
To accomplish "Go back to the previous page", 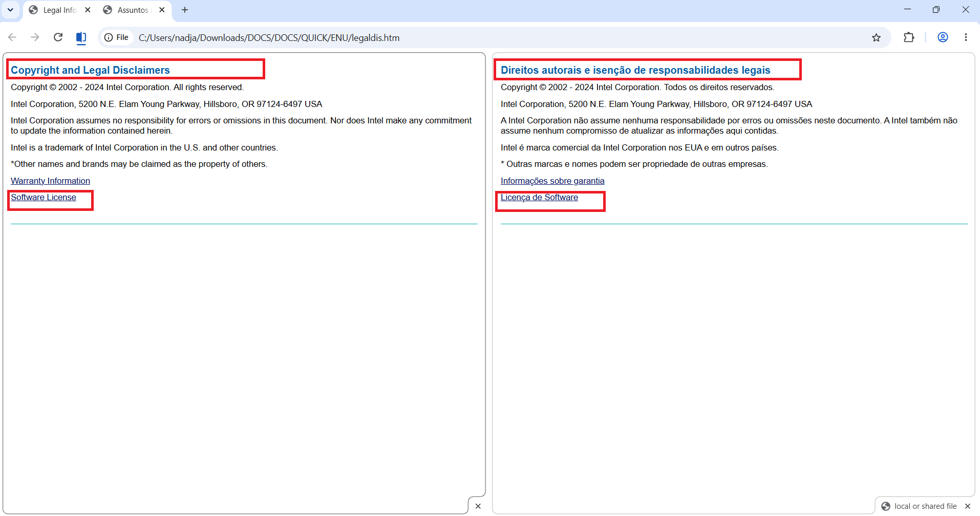I will pos(12,37).
